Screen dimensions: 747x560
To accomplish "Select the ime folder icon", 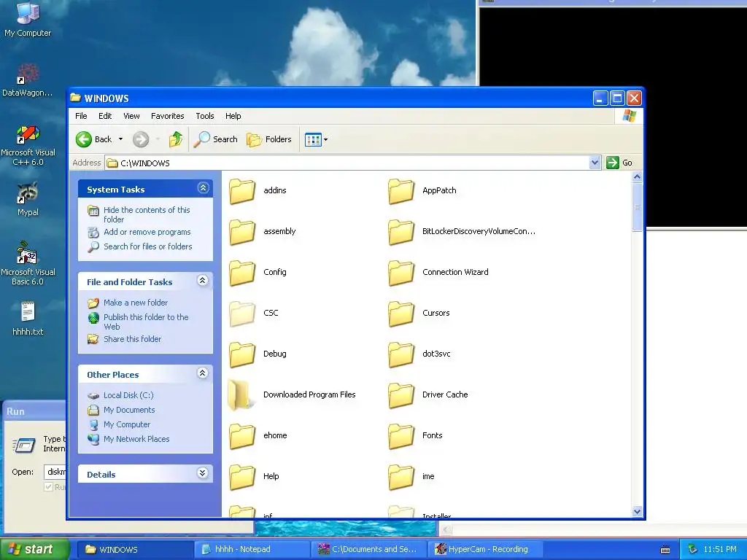I will click(x=401, y=477).
